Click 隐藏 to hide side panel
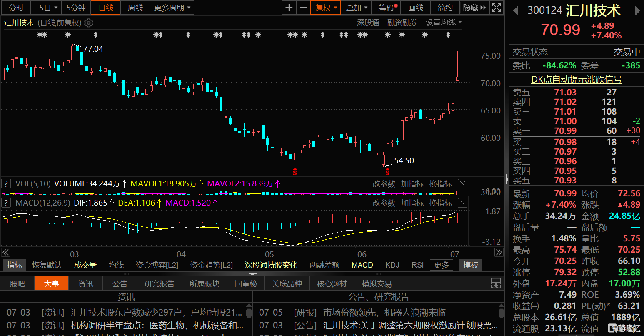This screenshot has width=644, height=336. (474, 8)
